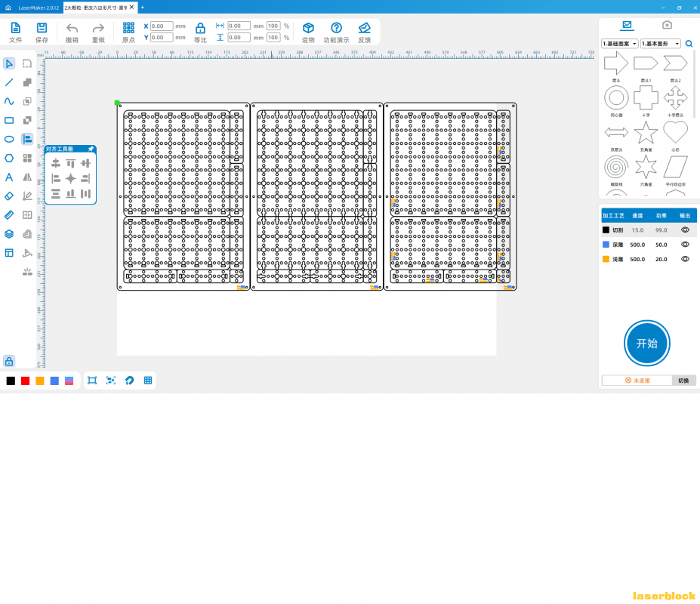Switch to the image gallery tab
This screenshot has width=700, height=604.
pyautogui.click(x=627, y=26)
